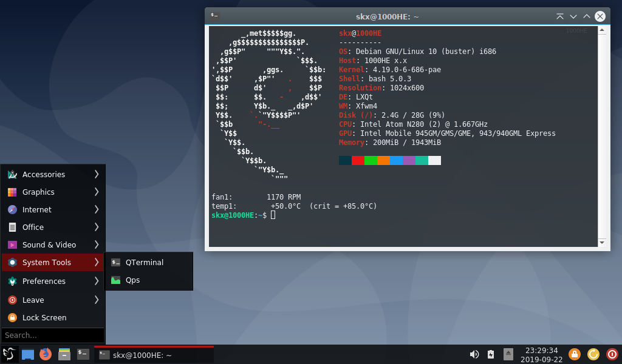Image resolution: width=622 pixels, height=364 pixels.
Task: Open the Accessories menu entry
Action: [x=53, y=174]
